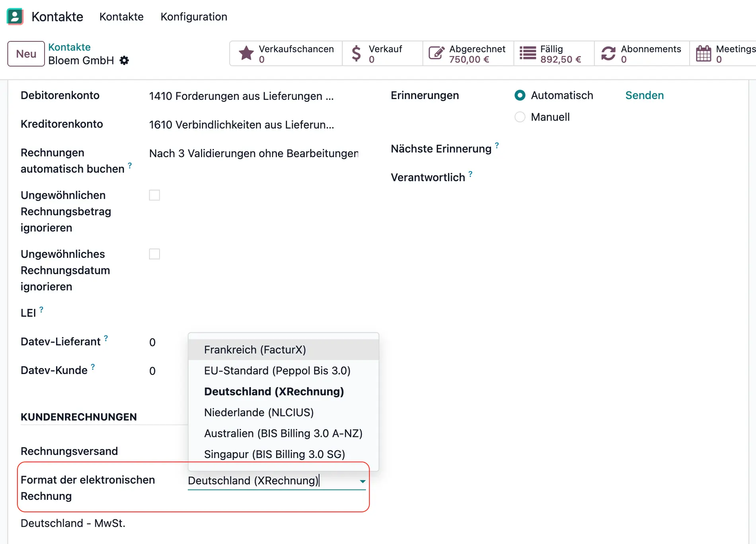Image resolution: width=756 pixels, height=544 pixels.
Task: Open the Konfiguration menu
Action: pyautogui.click(x=194, y=17)
